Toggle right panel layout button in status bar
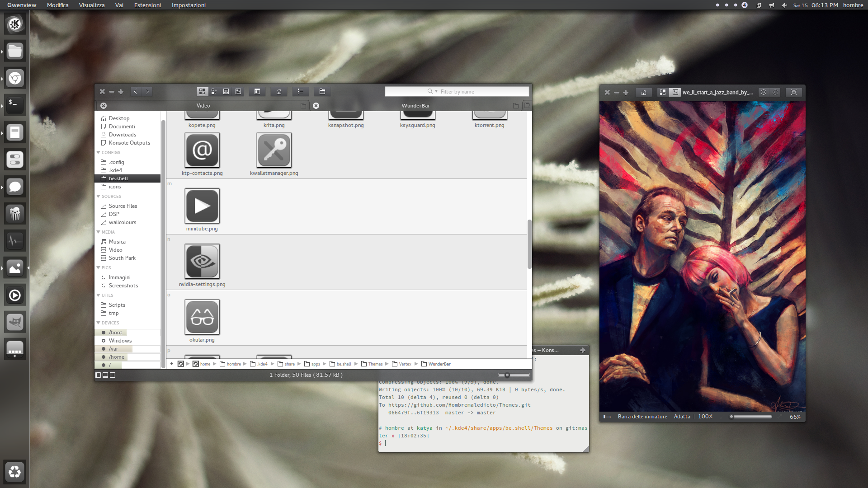The image size is (868, 488). tap(113, 375)
